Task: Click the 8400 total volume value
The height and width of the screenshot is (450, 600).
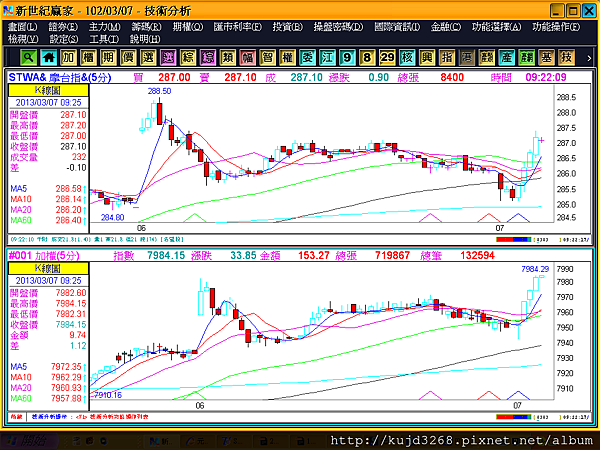Action: coord(452,77)
